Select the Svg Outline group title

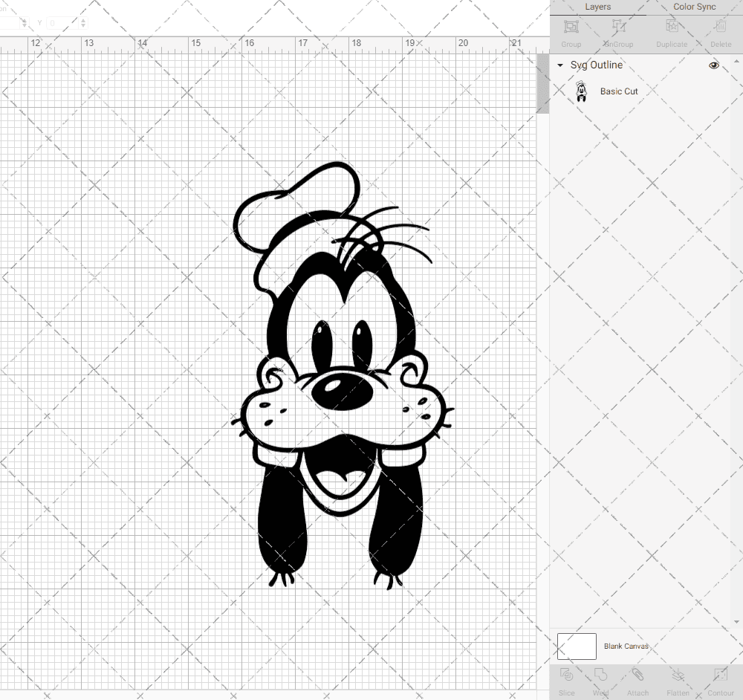pos(596,65)
